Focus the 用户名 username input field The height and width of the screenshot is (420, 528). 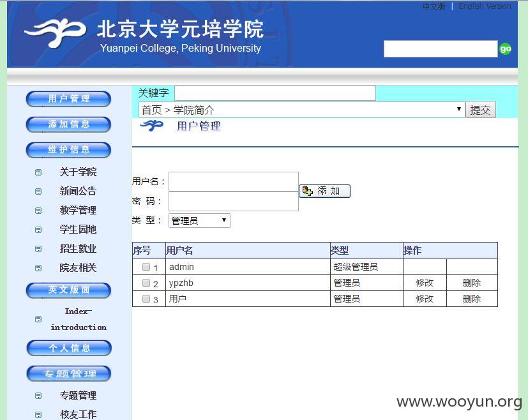click(x=234, y=182)
